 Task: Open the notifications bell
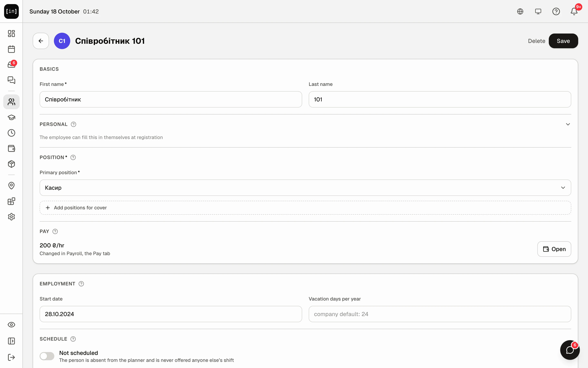click(574, 11)
